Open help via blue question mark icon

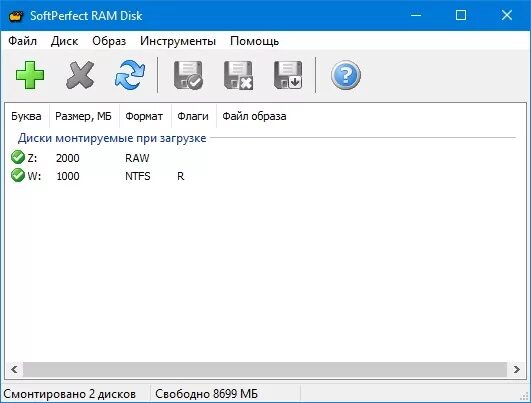coord(346,75)
